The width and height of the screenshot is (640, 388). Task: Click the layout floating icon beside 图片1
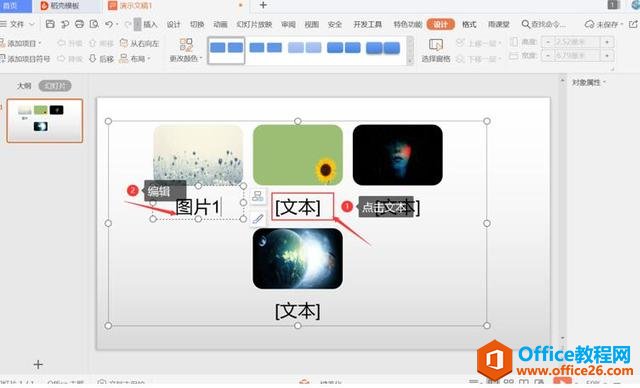pyautogui.click(x=258, y=196)
